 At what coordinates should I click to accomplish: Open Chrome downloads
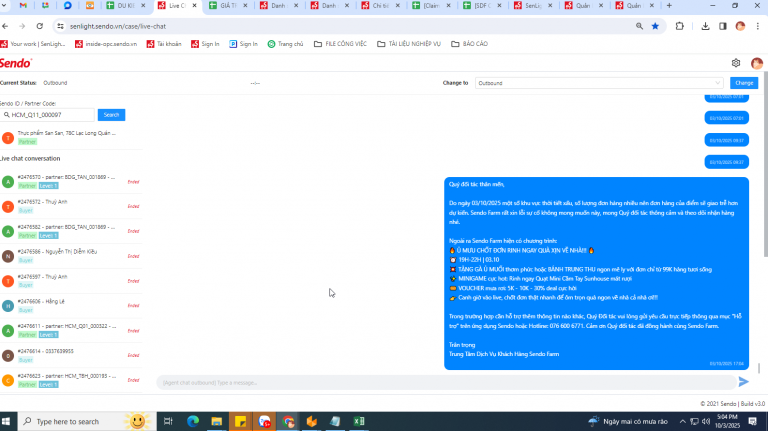705,26
